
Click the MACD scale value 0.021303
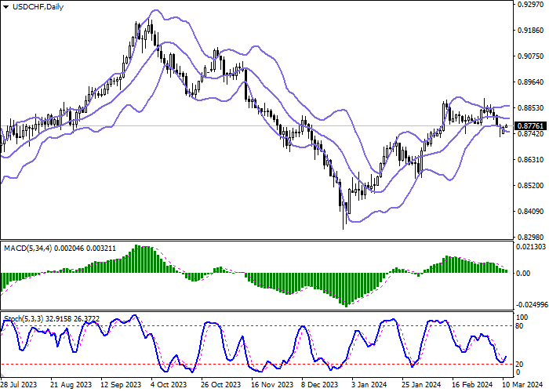pyautogui.click(x=531, y=247)
